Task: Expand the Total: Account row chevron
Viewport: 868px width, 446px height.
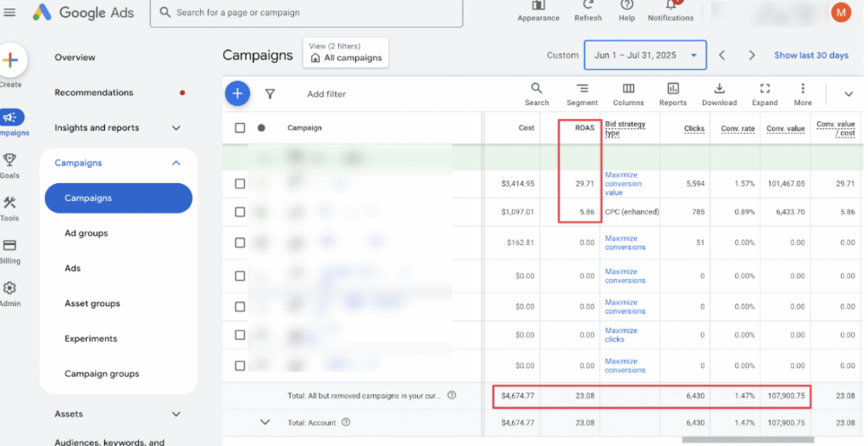Action: tap(264, 422)
